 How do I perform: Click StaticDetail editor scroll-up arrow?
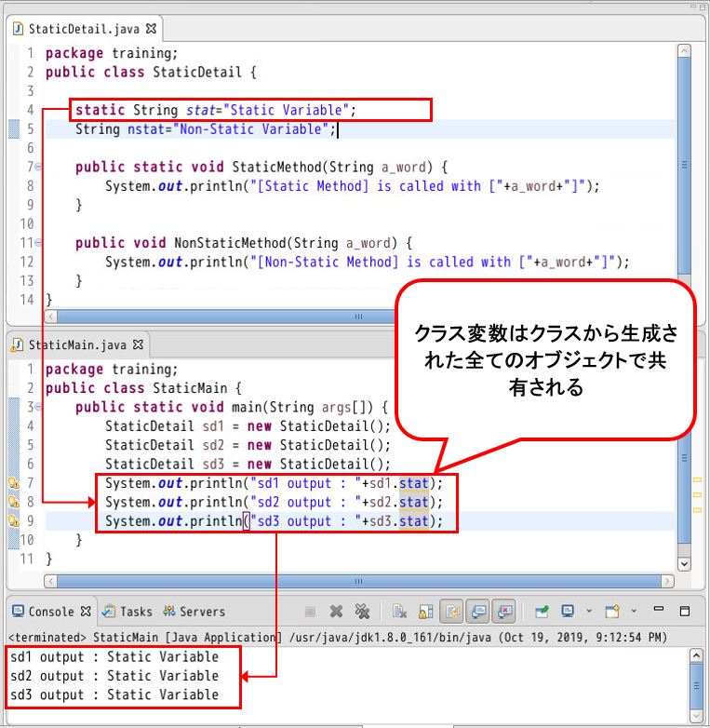coord(685,50)
